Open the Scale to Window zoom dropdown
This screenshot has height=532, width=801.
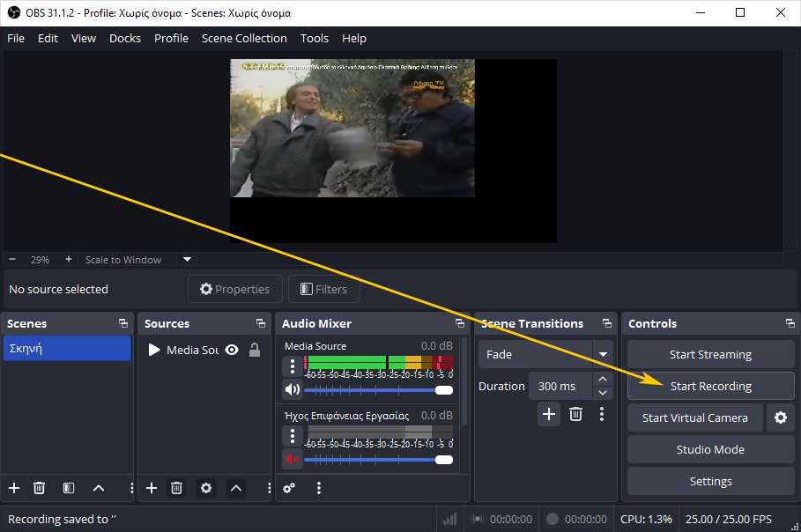pyautogui.click(x=187, y=260)
